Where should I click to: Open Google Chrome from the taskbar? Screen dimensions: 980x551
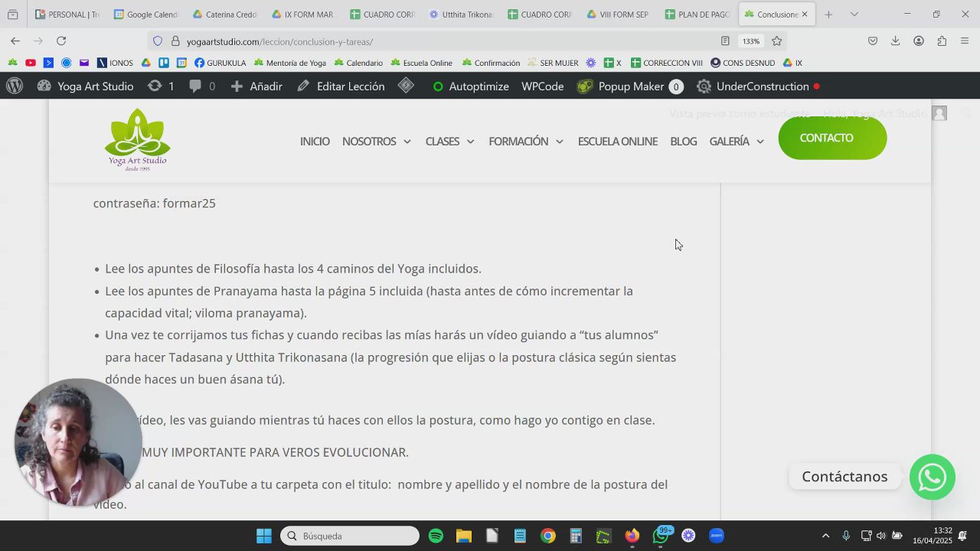coord(547,536)
